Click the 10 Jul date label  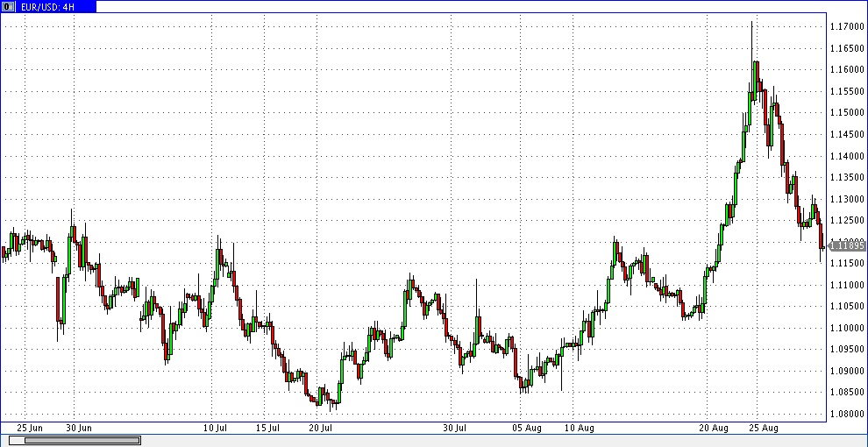pos(216,429)
